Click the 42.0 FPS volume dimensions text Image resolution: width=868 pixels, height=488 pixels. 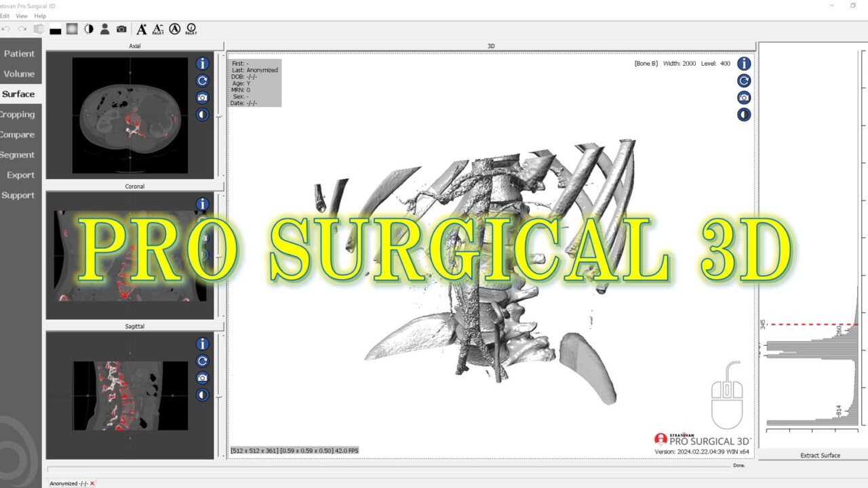click(294, 450)
